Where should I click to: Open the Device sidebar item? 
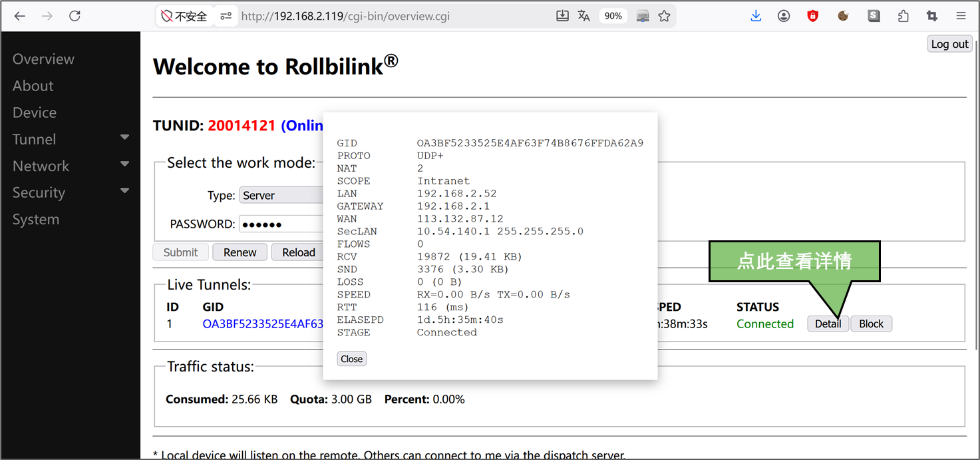tap(35, 113)
